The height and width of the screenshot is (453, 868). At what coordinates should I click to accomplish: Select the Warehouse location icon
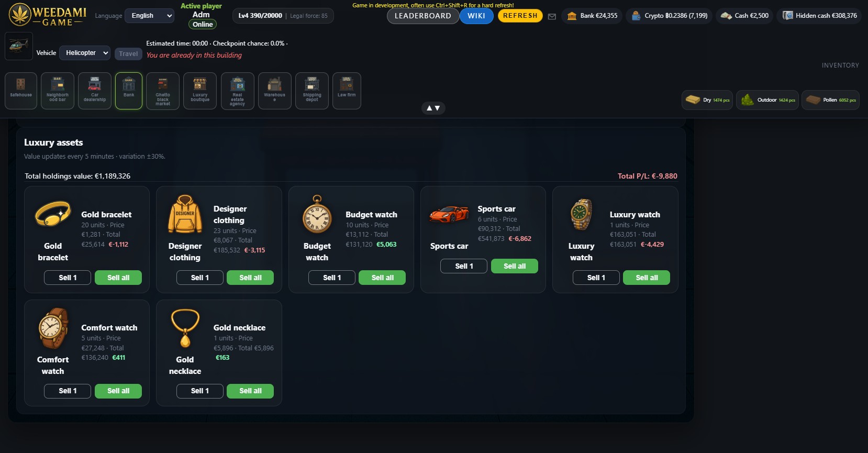point(275,91)
